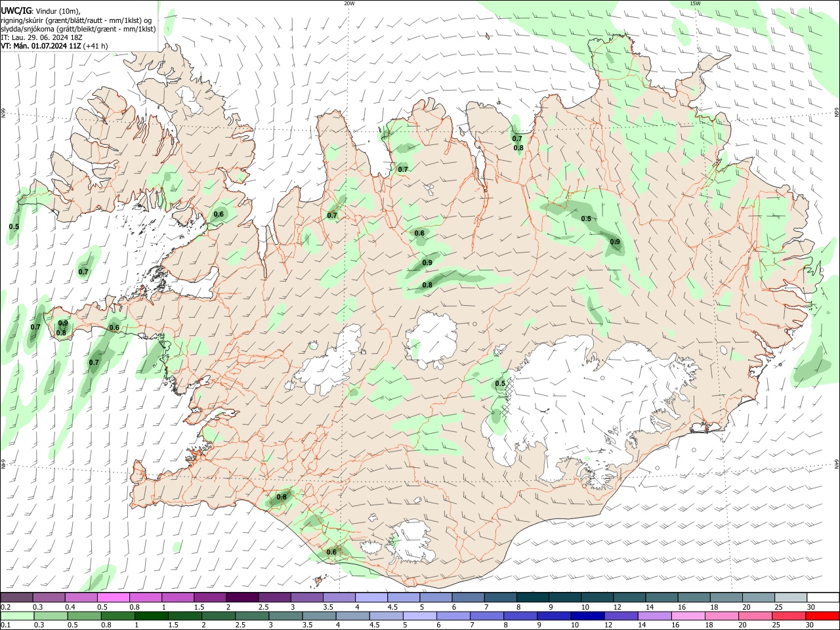Viewport: 840px width, 630px height.
Task: Click the bright red 30 swatch in lower legend
Action: click(822, 616)
